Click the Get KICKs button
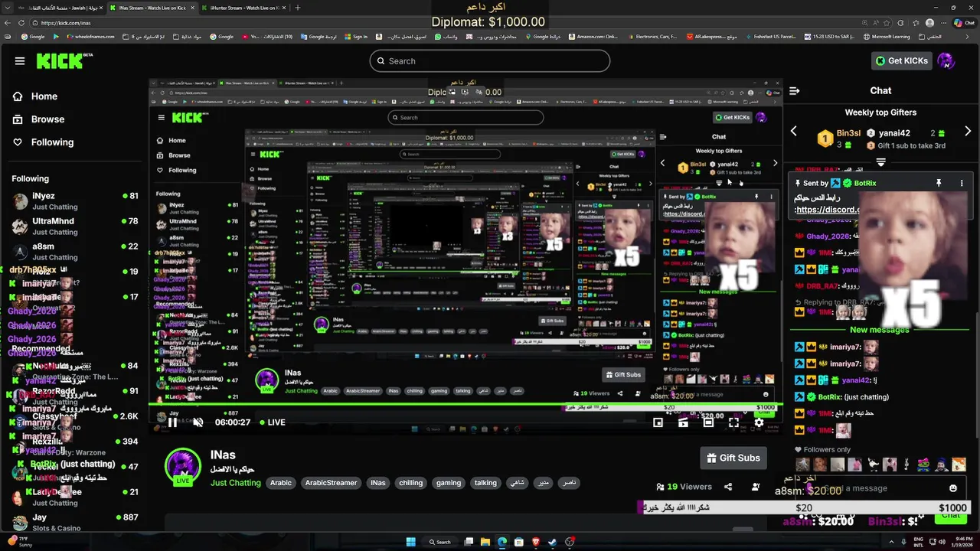The image size is (980, 551). coord(903,61)
